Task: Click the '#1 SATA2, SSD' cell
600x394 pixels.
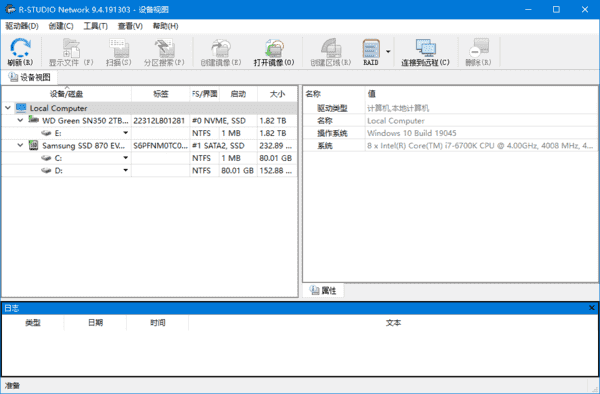Action: (218, 146)
